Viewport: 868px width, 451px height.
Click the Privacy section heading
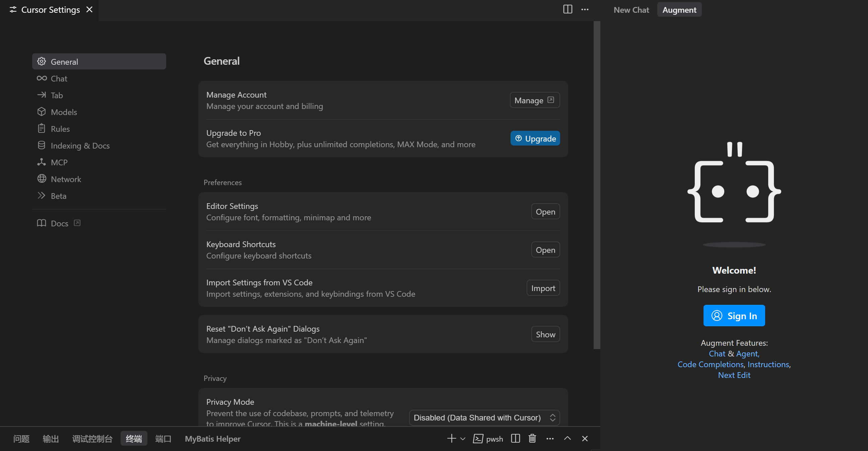click(215, 378)
